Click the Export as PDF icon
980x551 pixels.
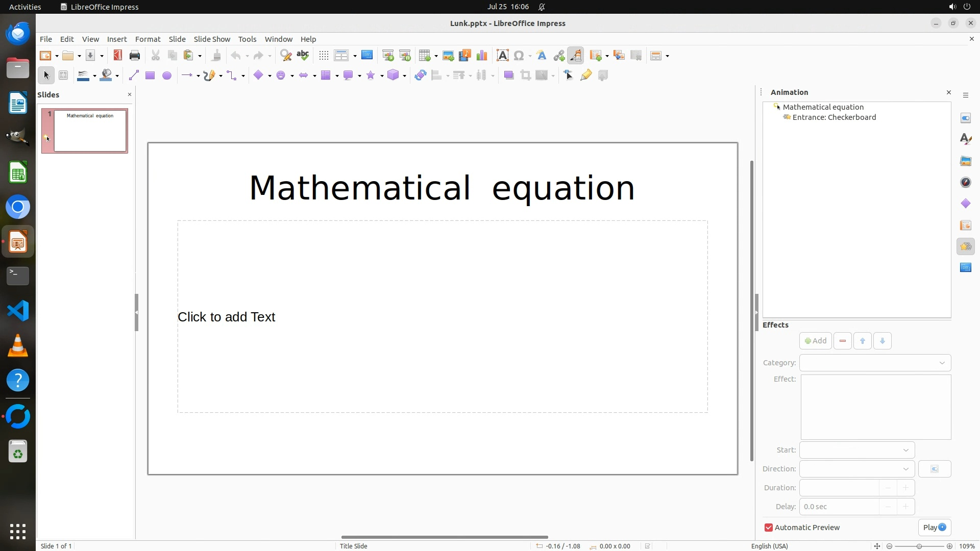click(x=118, y=56)
